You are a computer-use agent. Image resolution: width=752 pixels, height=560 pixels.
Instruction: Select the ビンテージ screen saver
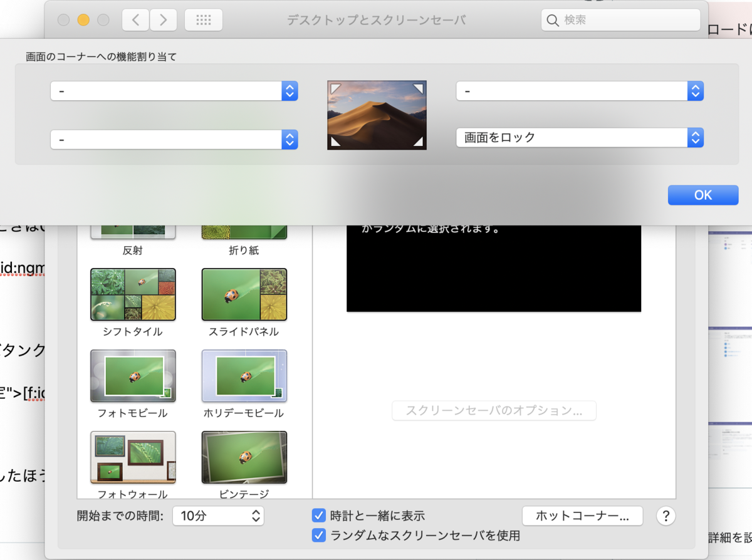(244, 457)
